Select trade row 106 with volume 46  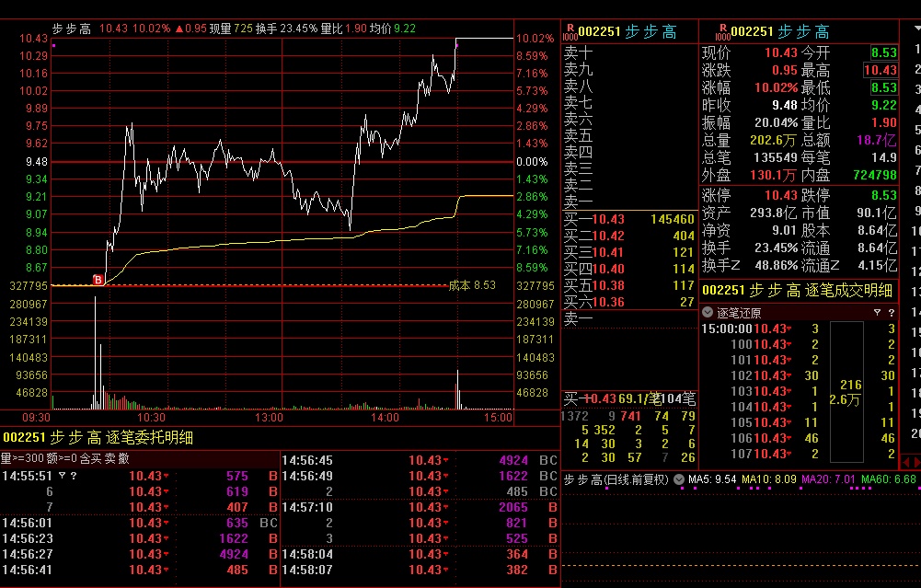(799, 438)
